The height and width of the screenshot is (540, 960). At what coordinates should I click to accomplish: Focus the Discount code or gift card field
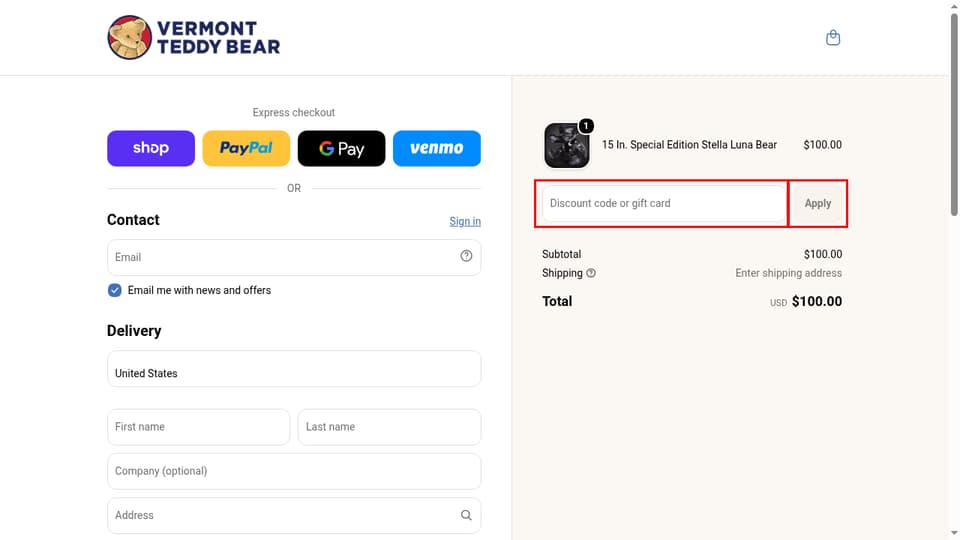click(x=664, y=203)
